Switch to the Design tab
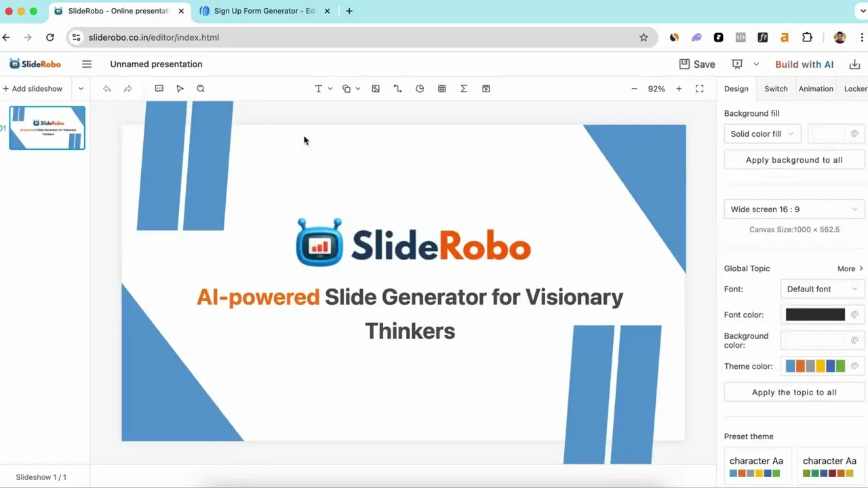Screen dimensions: 868x488 [736, 89]
